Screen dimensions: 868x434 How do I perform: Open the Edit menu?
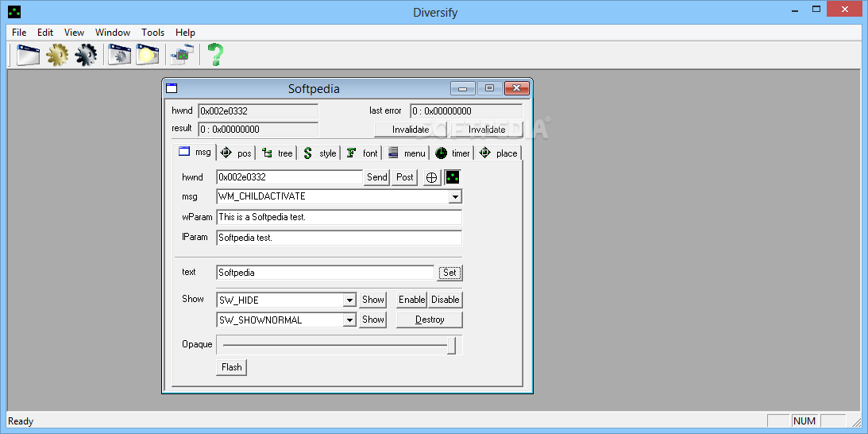click(45, 32)
